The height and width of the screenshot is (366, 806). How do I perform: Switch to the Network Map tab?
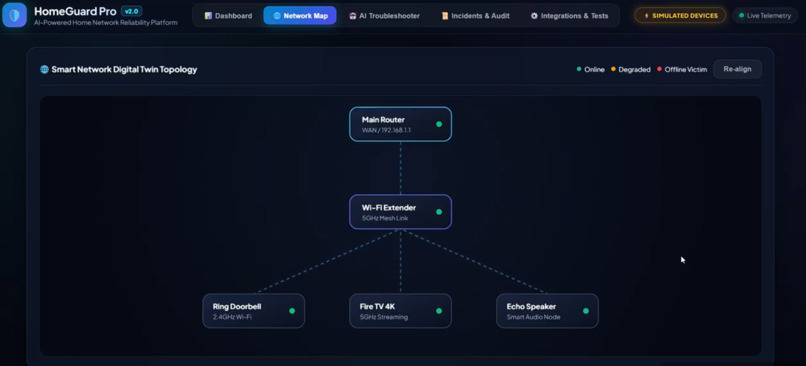coord(300,16)
